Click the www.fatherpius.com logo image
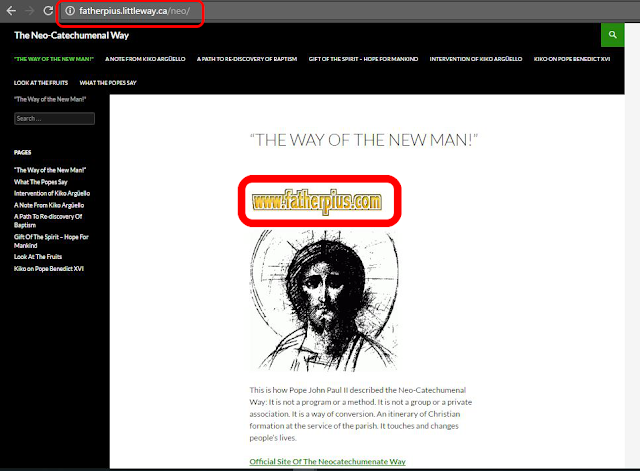This screenshot has width=640, height=471. coord(317,201)
